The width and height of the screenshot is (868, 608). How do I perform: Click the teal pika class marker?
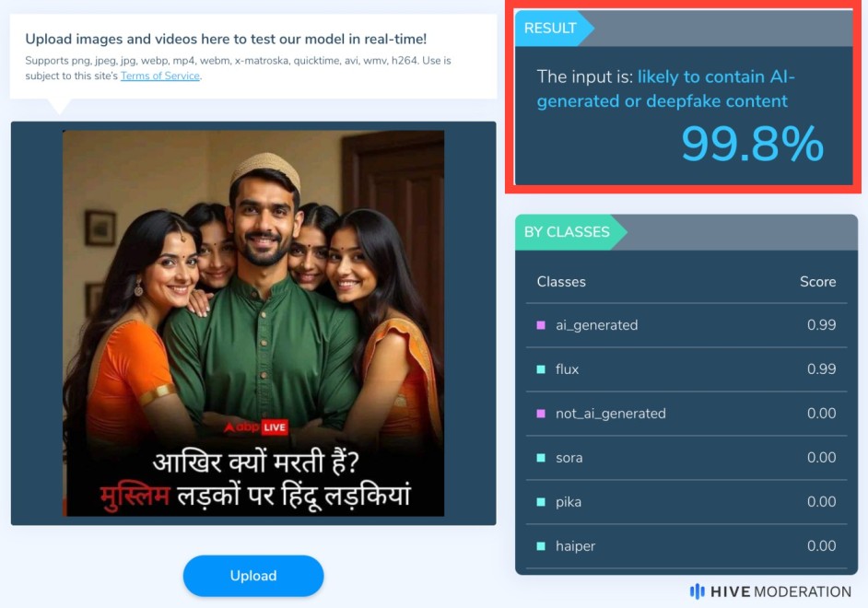coord(541,502)
